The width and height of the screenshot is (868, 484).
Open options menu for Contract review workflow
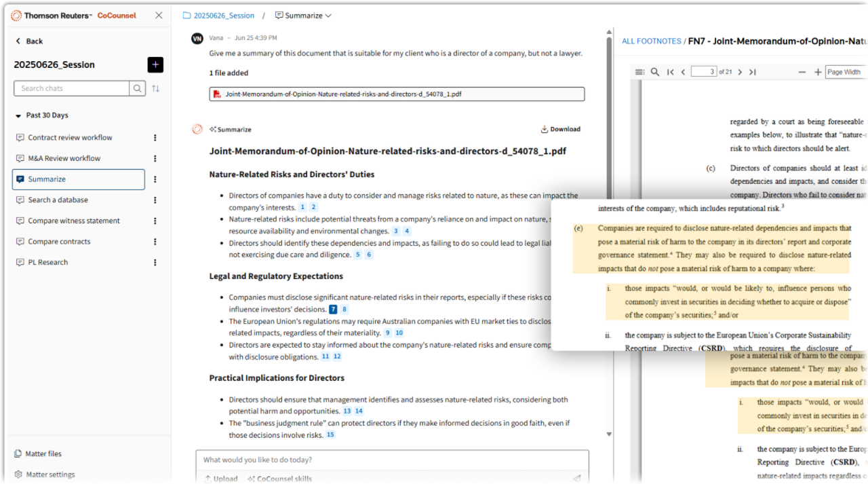pyautogui.click(x=155, y=138)
